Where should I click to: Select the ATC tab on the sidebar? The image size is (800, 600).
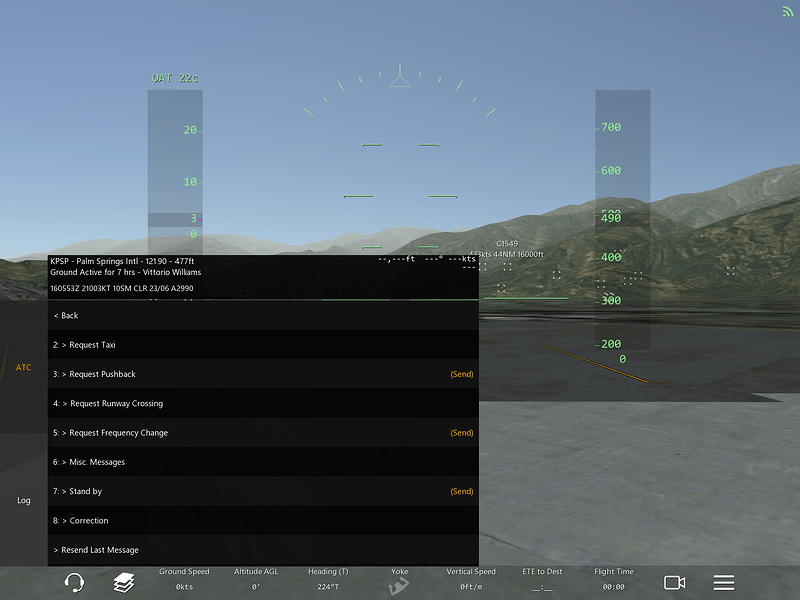pos(23,367)
